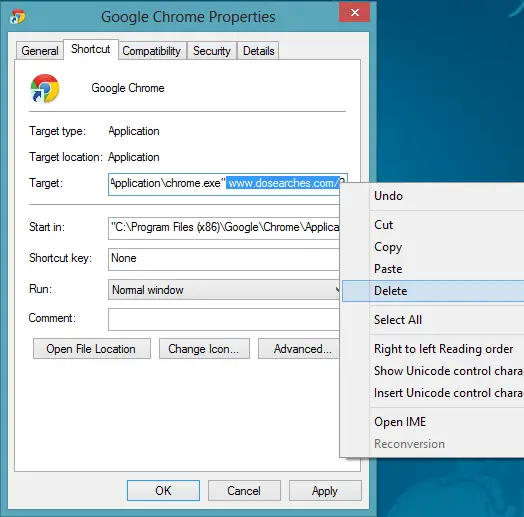
Task: Click the Apply button
Action: coord(325,491)
